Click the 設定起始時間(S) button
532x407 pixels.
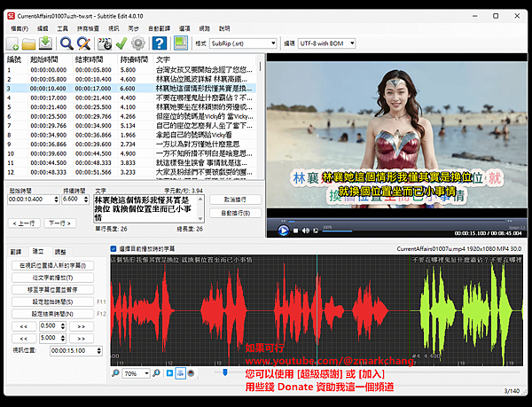click(x=53, y=301)
